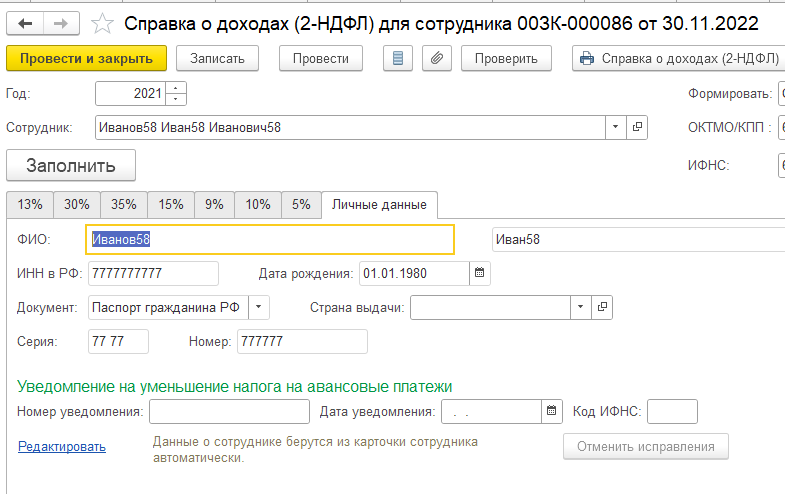Expand the Страна выдачи dropdown
The width and height of the screenshot is (785, 494).
click(581, 307)
